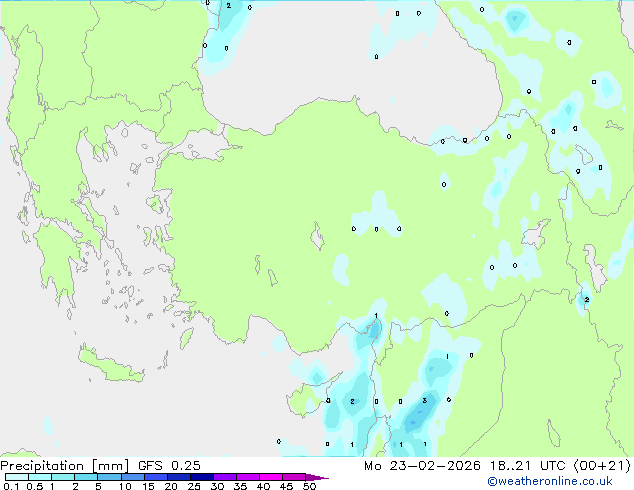
Task: Click the 35–40 mm legend color box
Action: 247,477
